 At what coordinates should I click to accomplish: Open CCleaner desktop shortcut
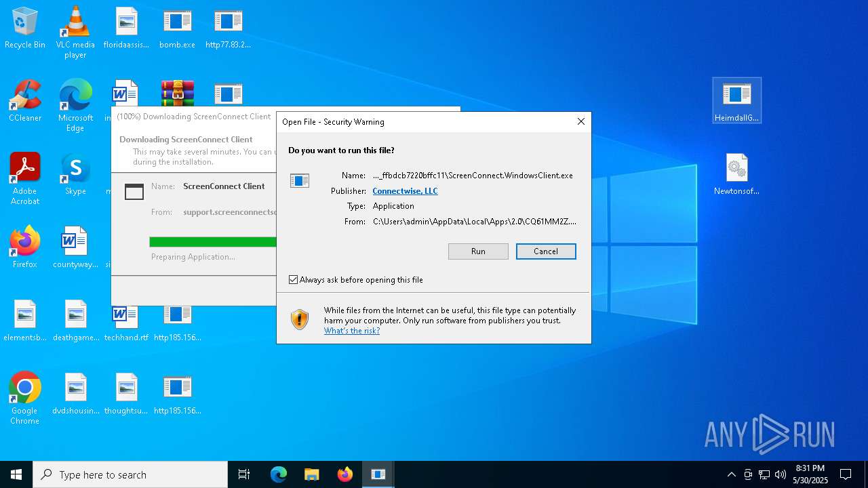point(25,102)
